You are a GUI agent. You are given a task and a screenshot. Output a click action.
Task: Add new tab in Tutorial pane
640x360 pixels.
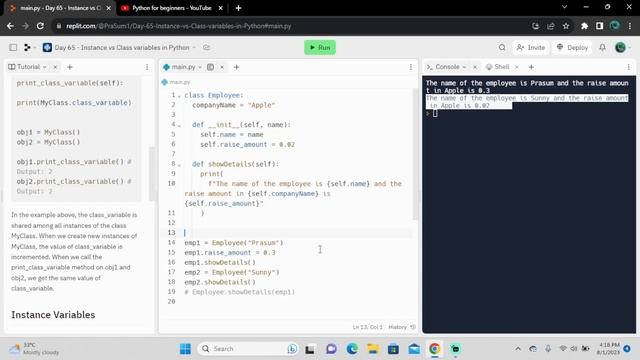coord(69,67)
